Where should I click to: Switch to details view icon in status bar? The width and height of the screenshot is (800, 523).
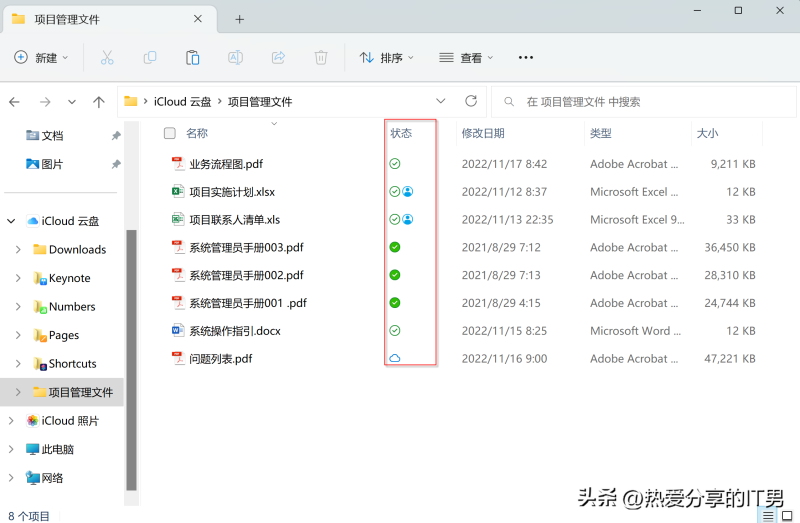tap(768, 516)
